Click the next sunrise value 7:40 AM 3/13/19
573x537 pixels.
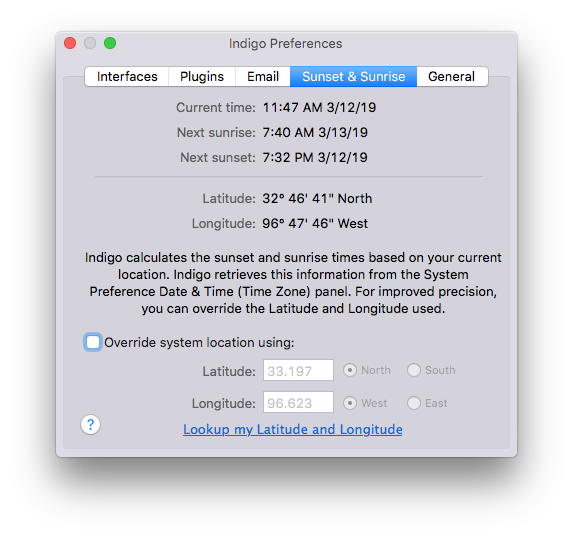pyautogui.click(x=315, y=132)
